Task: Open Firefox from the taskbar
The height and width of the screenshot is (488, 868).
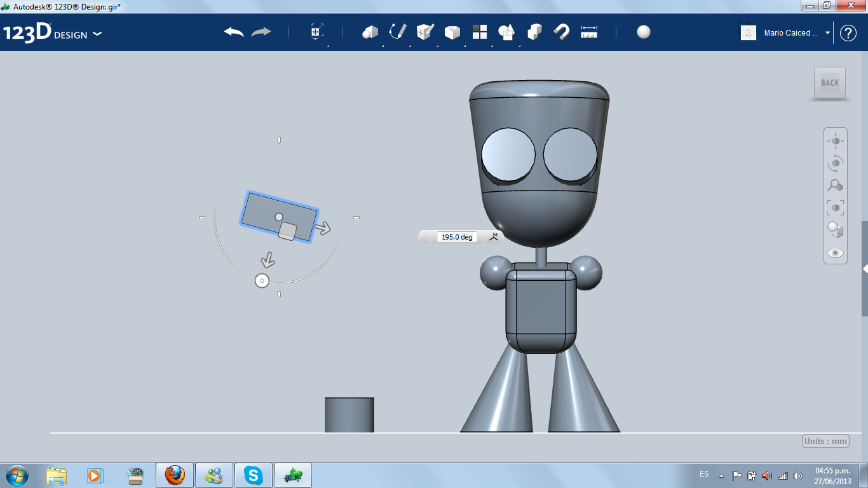Action: (175, 475)
